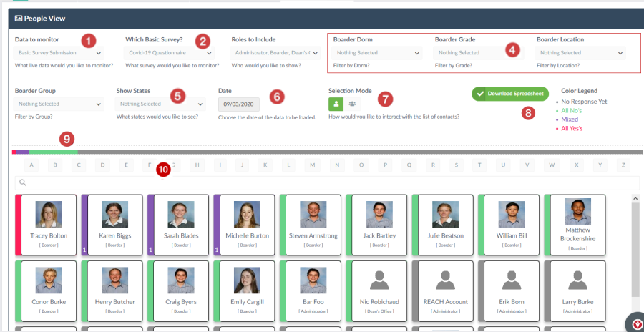
Task: Click the purple segment of the status bar
Action: click(23, 152)
